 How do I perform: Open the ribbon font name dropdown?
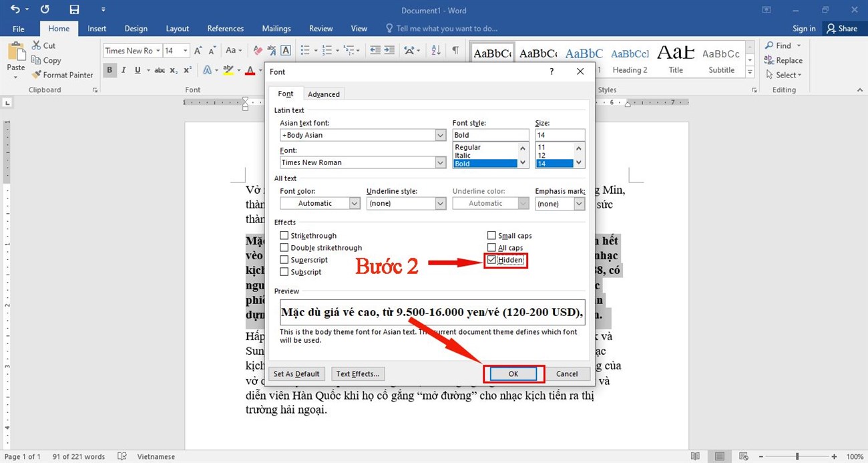click(x=158, y=50)
